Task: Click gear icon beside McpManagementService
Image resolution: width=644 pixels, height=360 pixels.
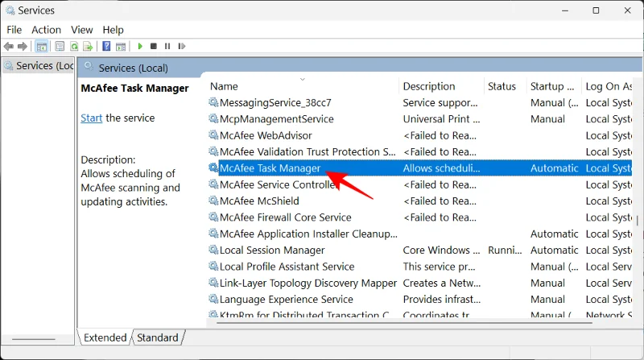Action: (213, 118)
